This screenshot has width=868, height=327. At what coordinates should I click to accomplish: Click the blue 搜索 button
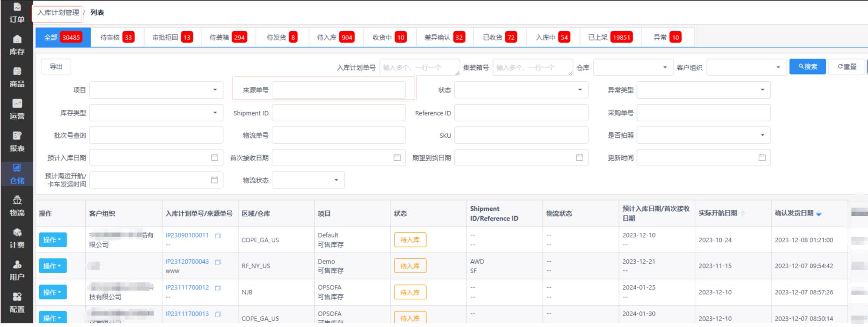pyautogui.click(x=807, y=67)
